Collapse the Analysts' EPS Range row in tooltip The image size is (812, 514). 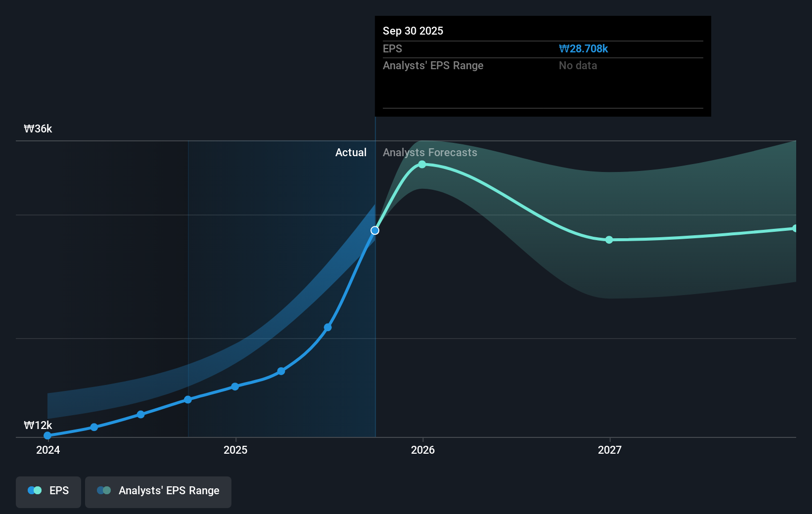(433, 65)
